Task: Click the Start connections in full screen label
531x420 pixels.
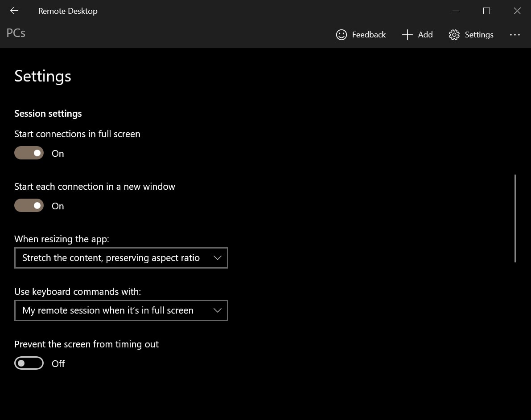Action: (x=77, y=134)
